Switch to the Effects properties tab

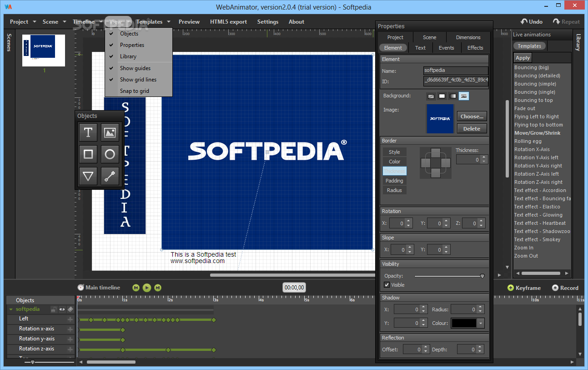(x=475, y=48)
